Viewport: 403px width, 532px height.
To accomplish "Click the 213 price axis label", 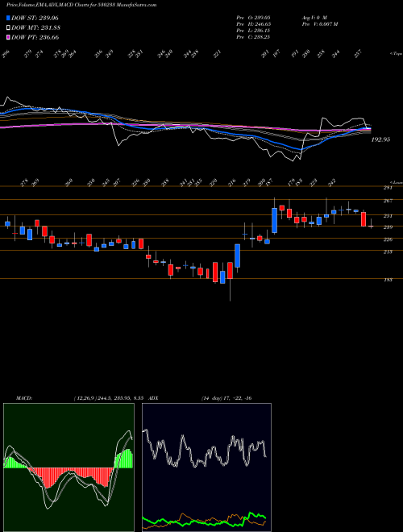I will point(388,251).
